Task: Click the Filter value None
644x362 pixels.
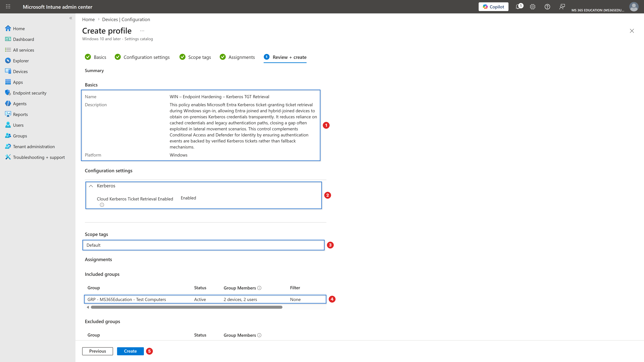Action: [x=295, y=299]
